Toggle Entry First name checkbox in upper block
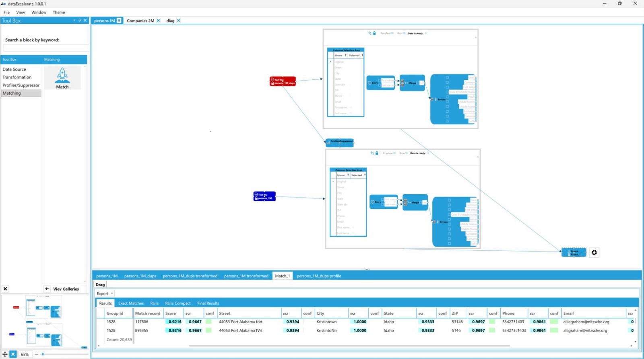This screenshot has width=644, height=359. 380,80
